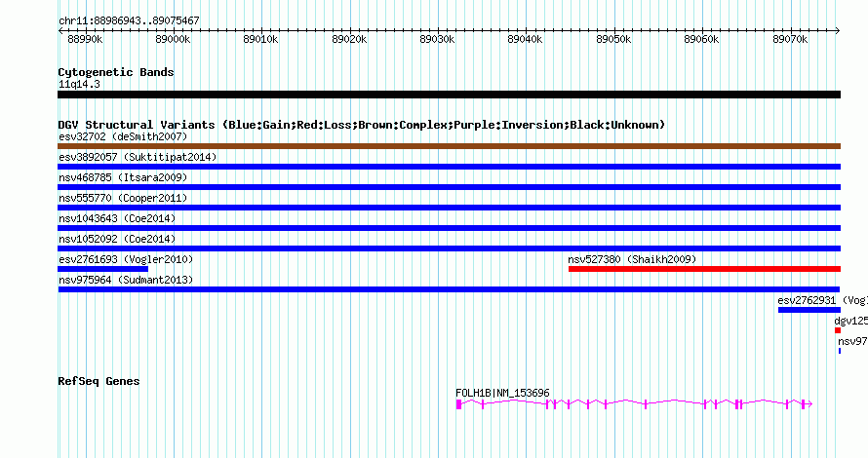Click the first large FOLH1B exon block
The height and width of the screenshot is (458, 868).
tap(459, 404)
